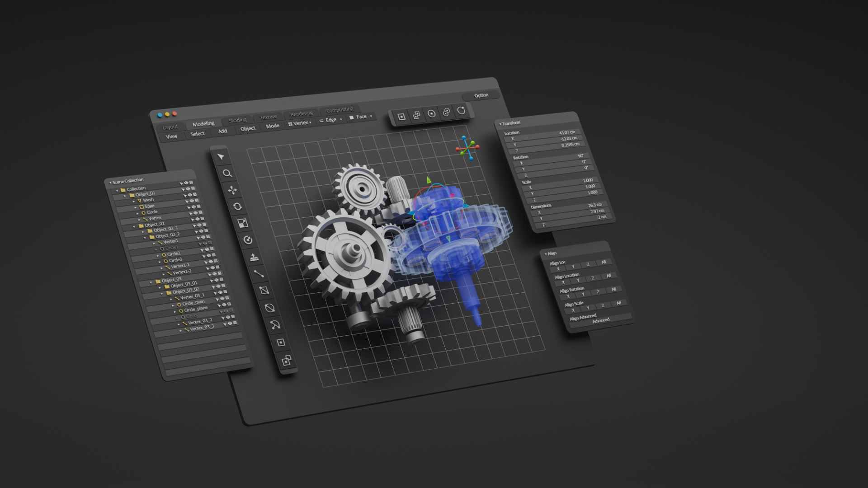Click the square-with-dot icon in the top floating toolbar
Image resolution: width=868 pixels, height=488 pixels.
(401, 117)
